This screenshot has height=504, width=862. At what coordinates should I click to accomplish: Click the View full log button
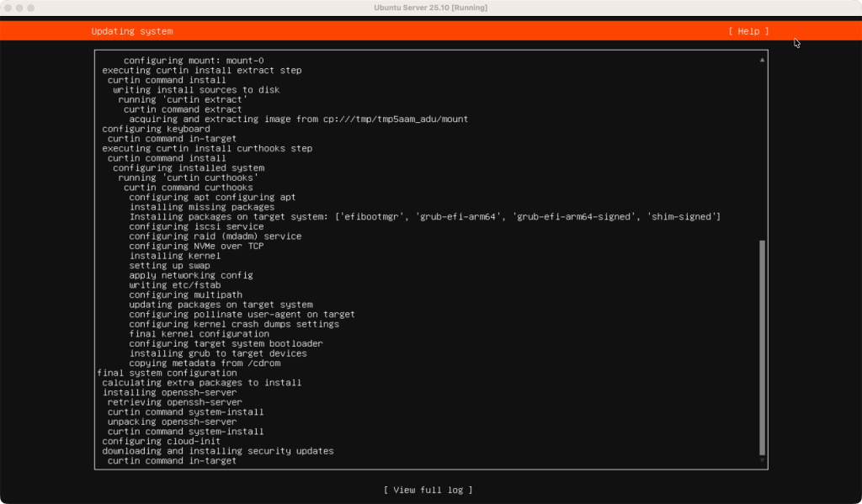coord(428,490)
